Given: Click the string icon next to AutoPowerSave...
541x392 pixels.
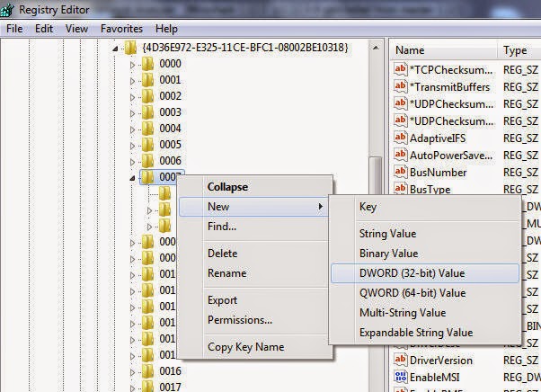Looking at the screenshot, I should tap(400, 155).
